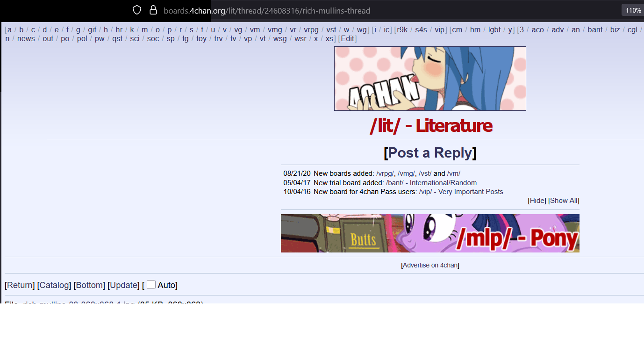Select the xs board in the board list
644x353 pixels.
(x=329, y=39)
